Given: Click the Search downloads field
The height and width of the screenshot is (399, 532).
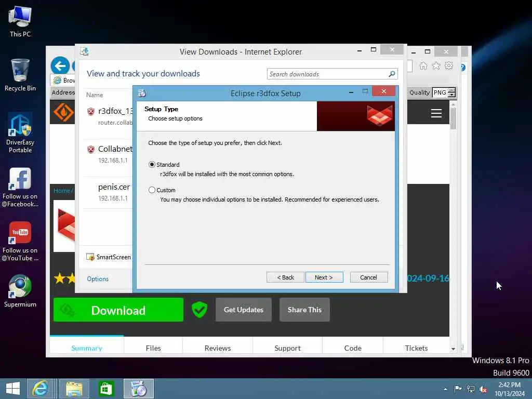Looking at the screenshot, I should click(x=327, y=74).
